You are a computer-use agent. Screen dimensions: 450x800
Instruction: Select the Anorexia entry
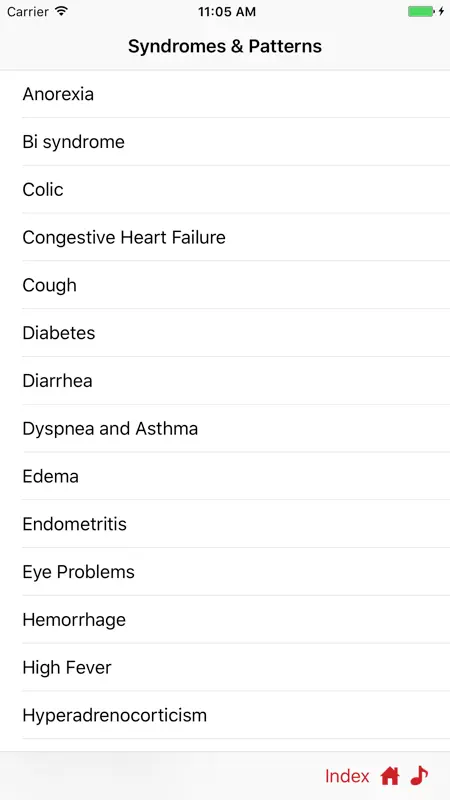pyautogui.click(x=225, y=94)
